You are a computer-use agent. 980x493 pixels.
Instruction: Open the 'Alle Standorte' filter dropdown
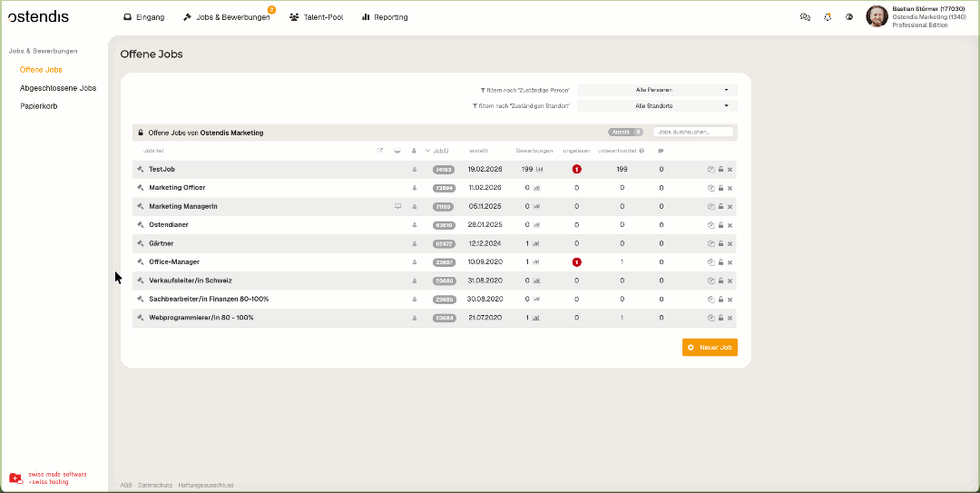(x=657, y=106)
